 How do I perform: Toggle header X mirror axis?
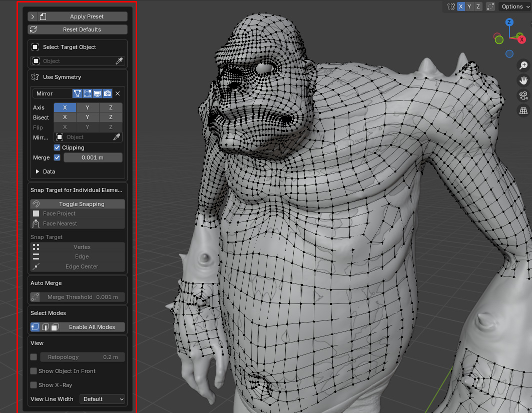(x=461, y=6)
